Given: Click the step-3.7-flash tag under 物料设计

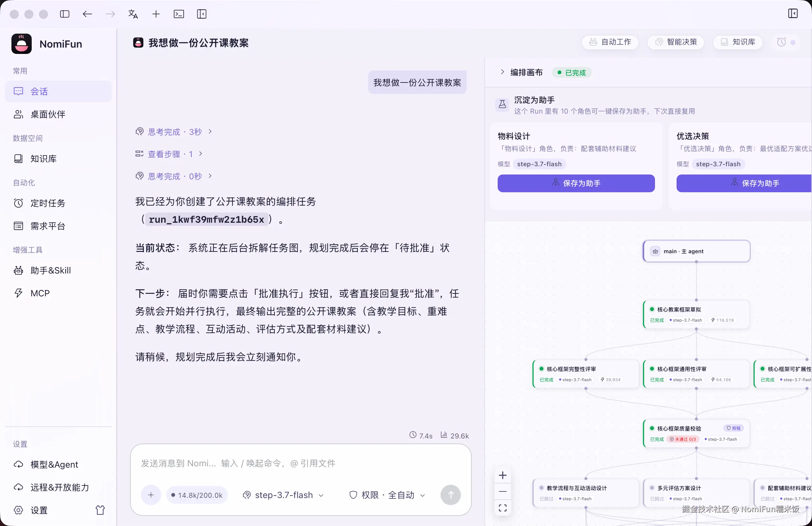Looking at the screenshot, I should pyautogui.click(x=540, y=164).
